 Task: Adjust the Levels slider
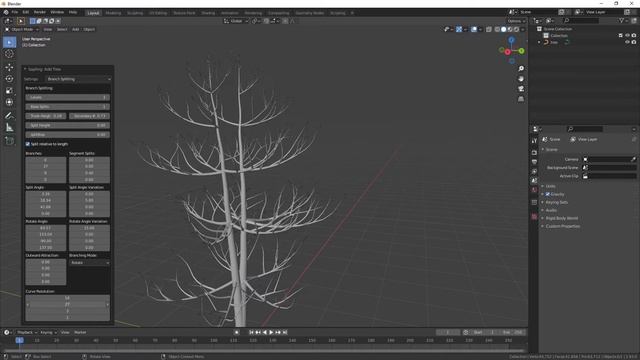pyautogui.click(x=67, y=98)
